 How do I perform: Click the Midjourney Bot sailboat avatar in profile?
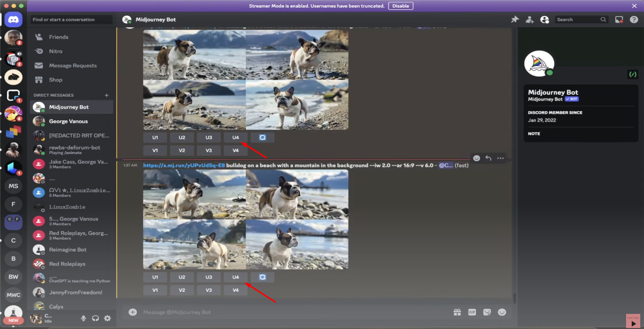point(539,64)
